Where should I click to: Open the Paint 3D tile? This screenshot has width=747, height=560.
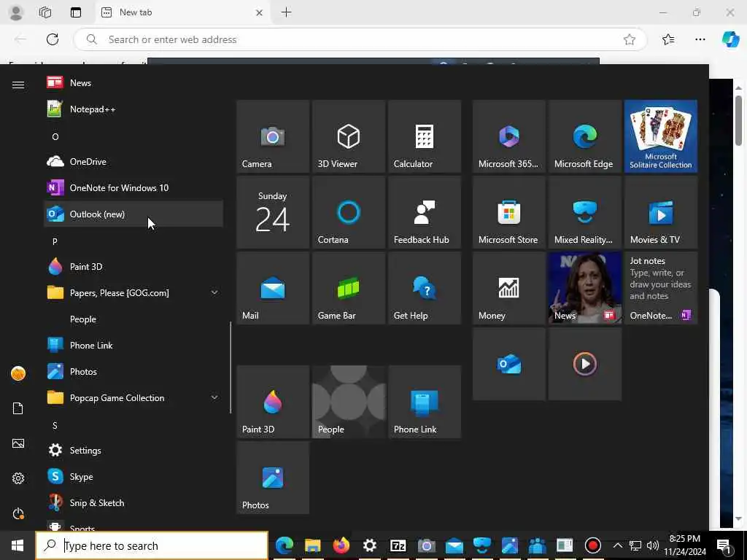273,402
